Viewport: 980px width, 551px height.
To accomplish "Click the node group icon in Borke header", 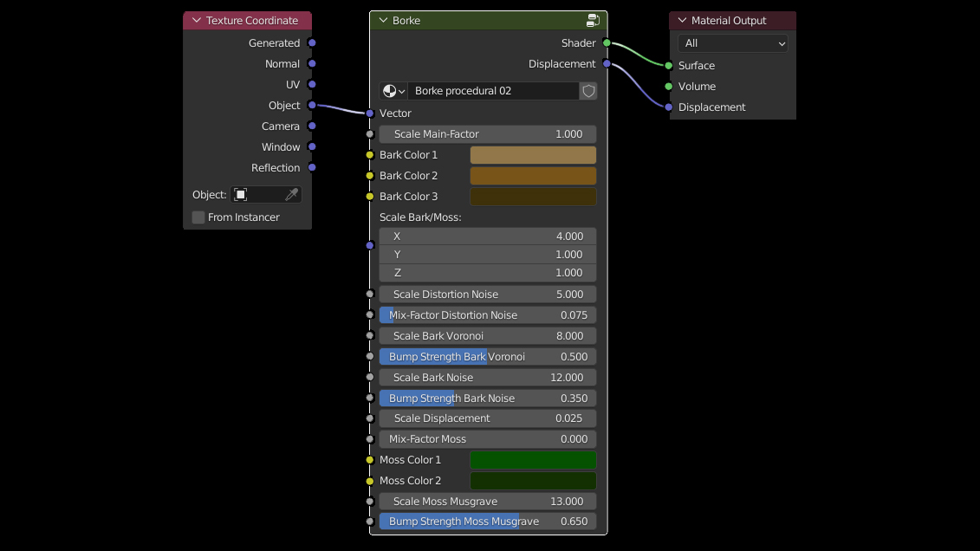I will [593, 21].
